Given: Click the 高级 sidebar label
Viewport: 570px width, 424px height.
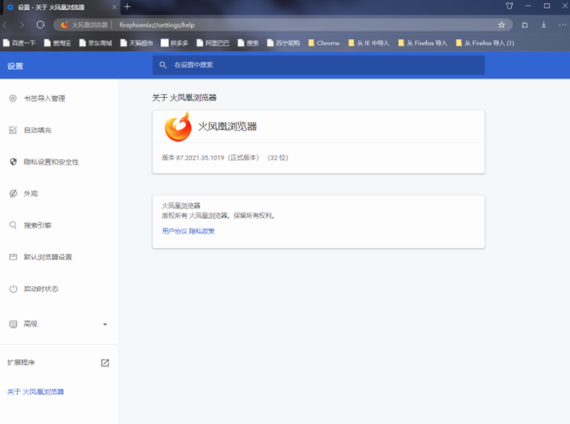Looking at the screenshot, I should tap(31, 324).
